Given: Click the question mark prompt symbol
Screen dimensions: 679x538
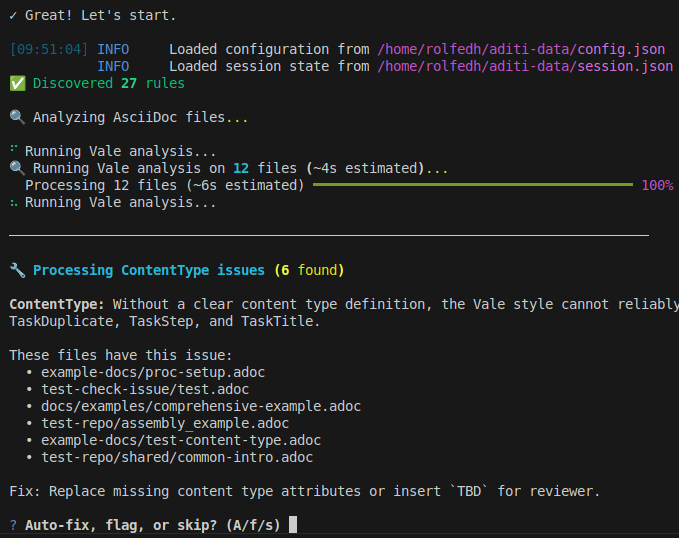Looking at the screenshot, I should pos(13,525).
